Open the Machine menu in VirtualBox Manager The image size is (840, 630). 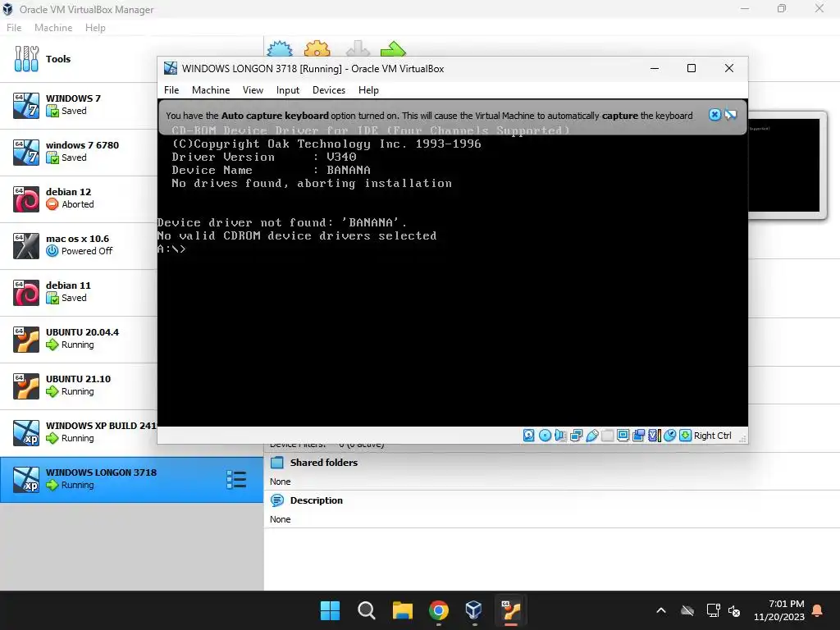pyautogui.click(x=53, y=28)
